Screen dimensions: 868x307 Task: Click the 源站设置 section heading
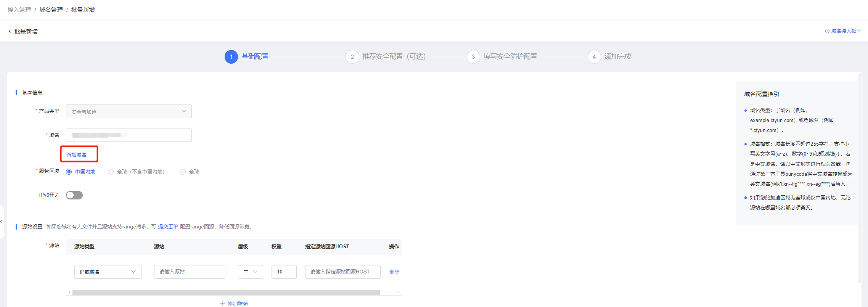tap(32, 227)
